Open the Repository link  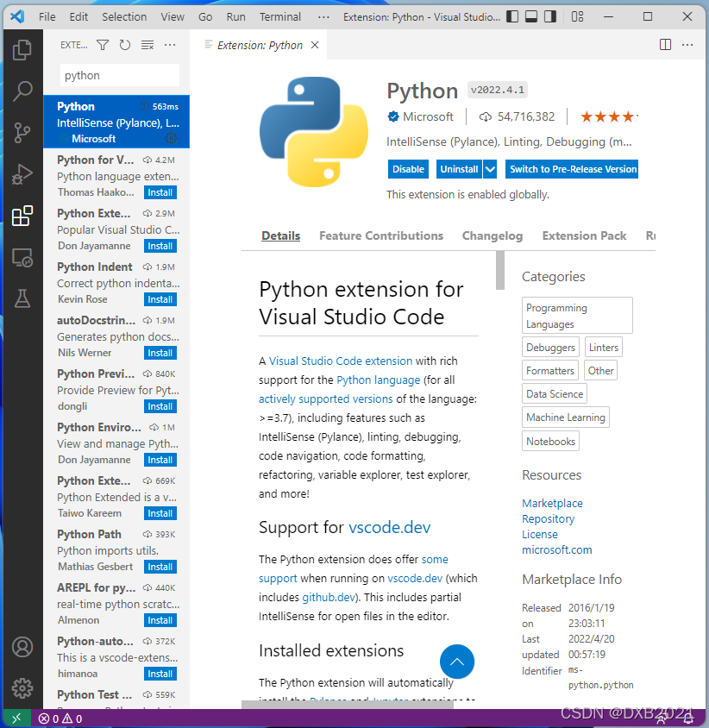click(x=548, y=518)
